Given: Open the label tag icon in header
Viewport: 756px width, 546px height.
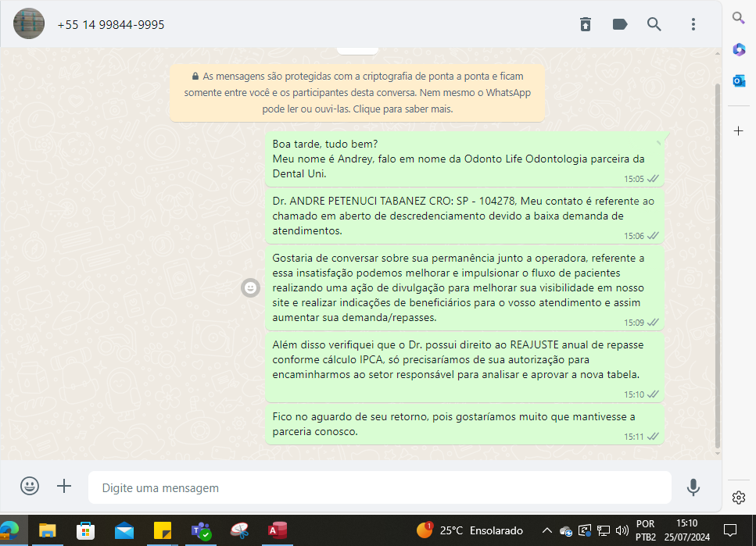Looking at the screenshot, I should coord(619,24).
